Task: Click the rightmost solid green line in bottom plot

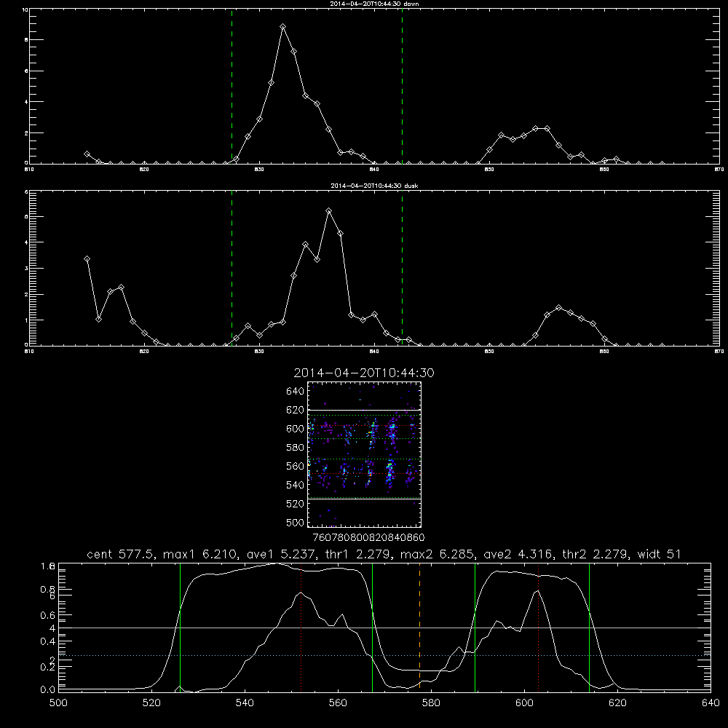Action: [x=589, y=627]
